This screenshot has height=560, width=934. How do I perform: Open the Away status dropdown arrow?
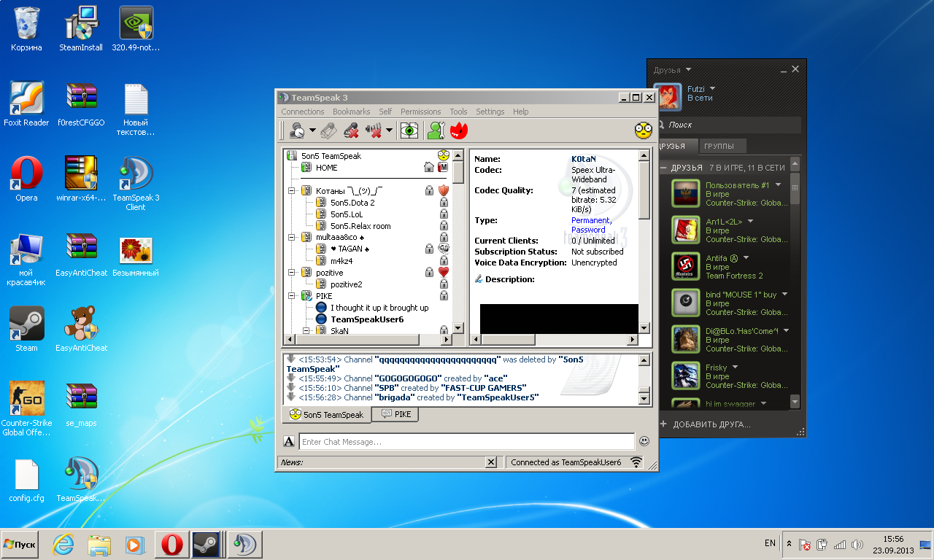(312, 131)
